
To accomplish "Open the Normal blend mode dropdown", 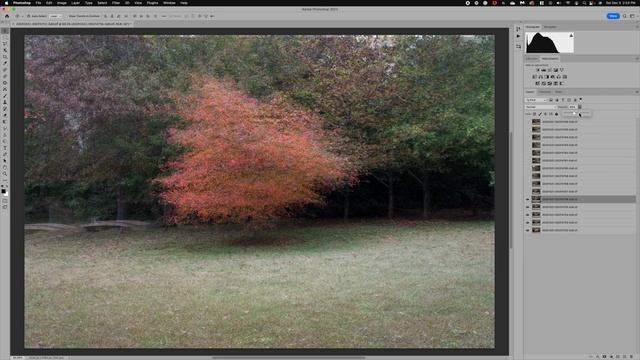I will pyautogui.click(x=540, y=107).
